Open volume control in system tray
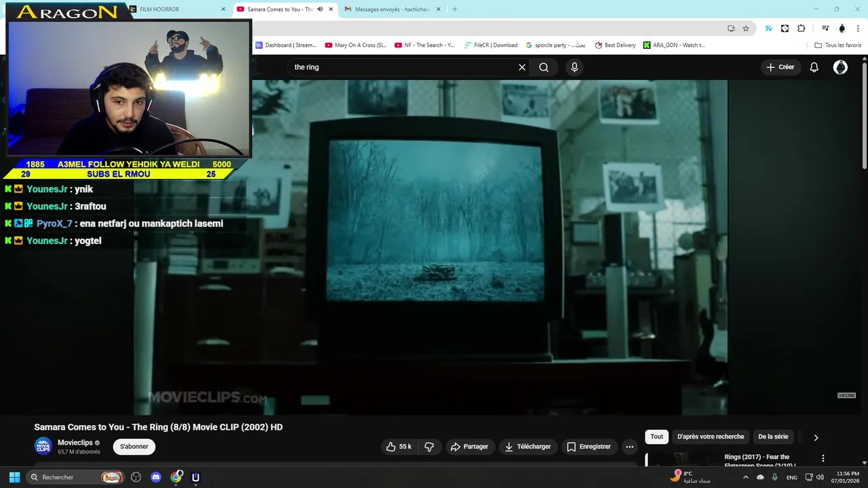868x488 pixels. [x=820, y=477]
